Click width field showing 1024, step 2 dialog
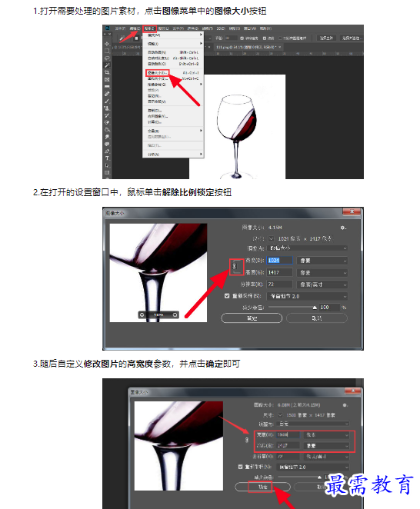Viewport: 420px width, 509px height. [x=280, y=261]
